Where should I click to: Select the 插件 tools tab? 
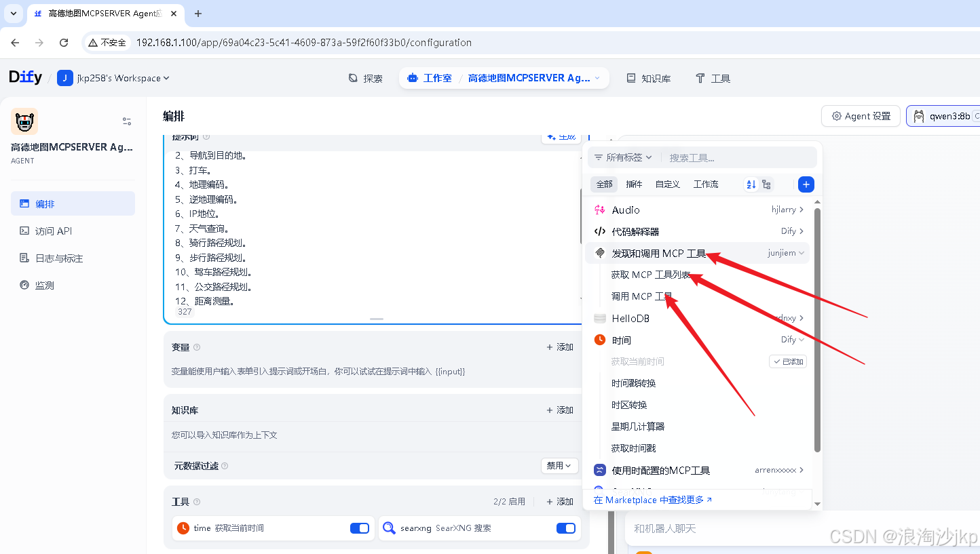[634, 184]
